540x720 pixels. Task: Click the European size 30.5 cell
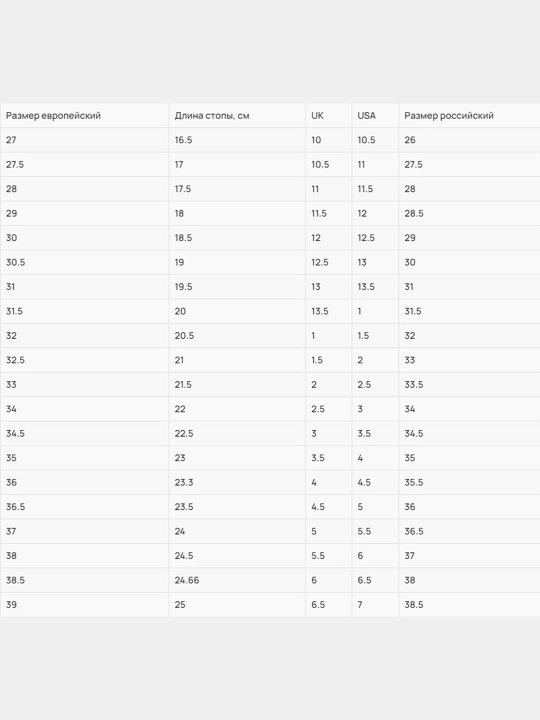pyautogui.click(x=84, y=262)
